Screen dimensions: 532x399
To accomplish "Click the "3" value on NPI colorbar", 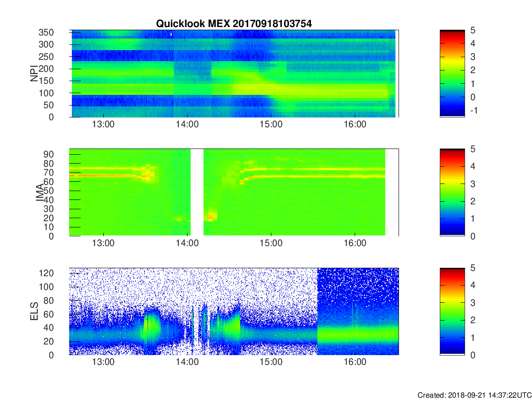I will point(473,57).
